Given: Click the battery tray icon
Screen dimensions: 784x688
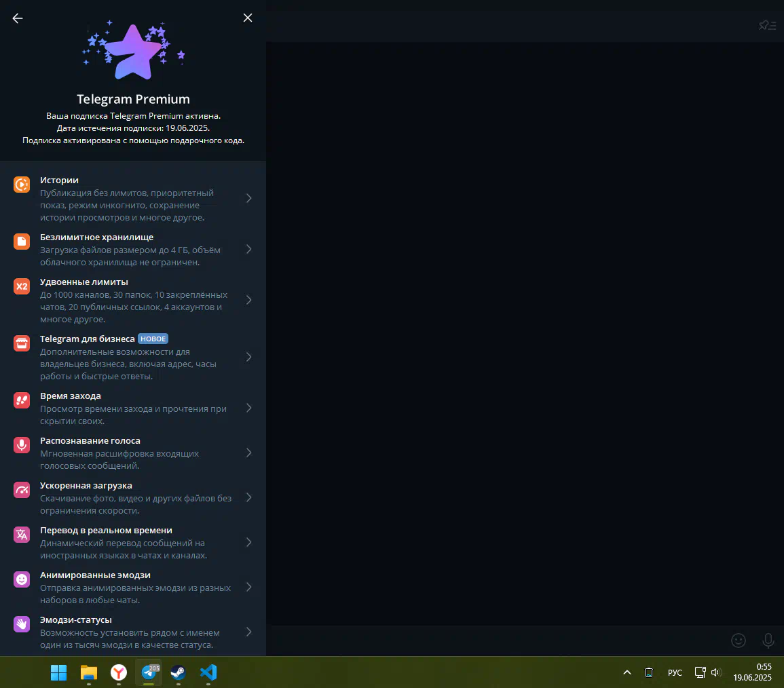Looking at the screenshot, I should pyautogui.click(x=649, y=672).
